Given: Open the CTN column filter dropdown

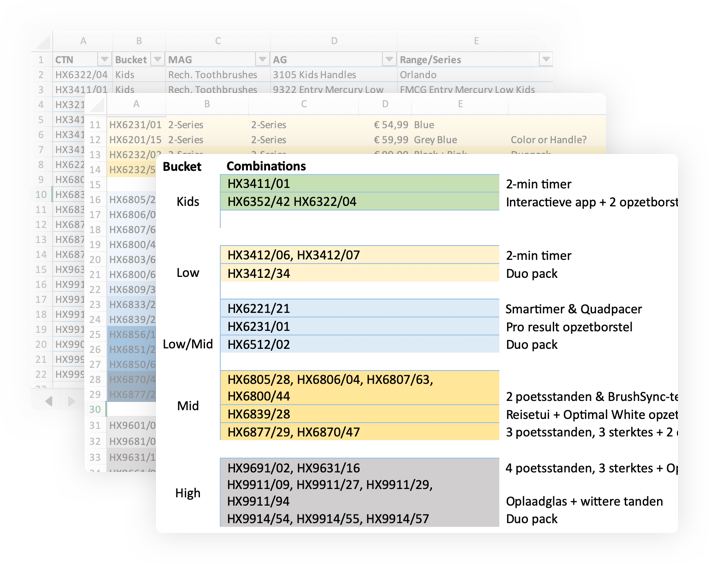Looking at the screenshot, I should 104,59.
